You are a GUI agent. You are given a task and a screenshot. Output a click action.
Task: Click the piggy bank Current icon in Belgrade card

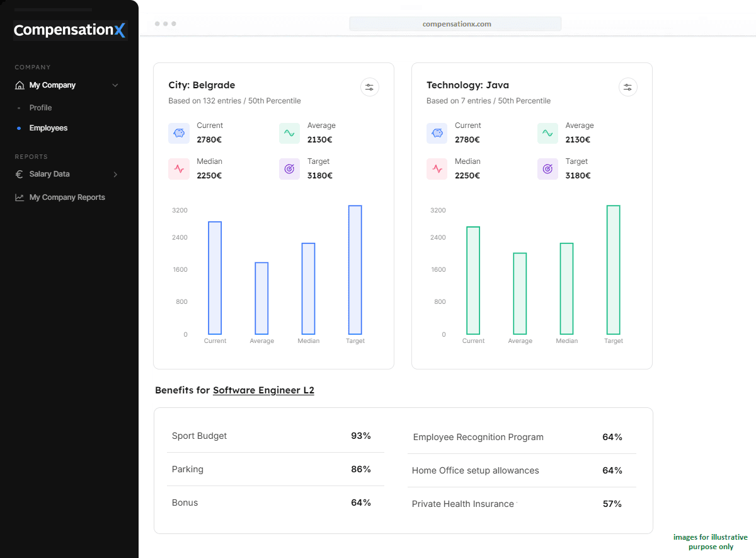[x=179, y=133]
